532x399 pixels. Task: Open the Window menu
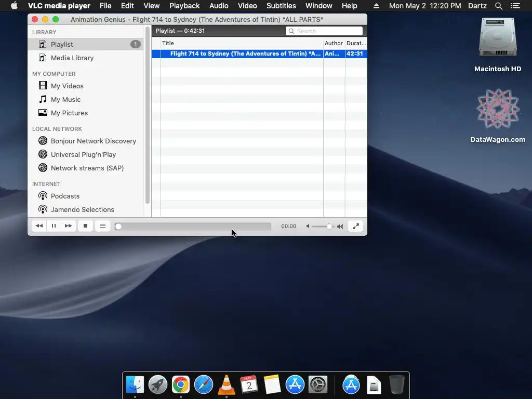[319, 6]
